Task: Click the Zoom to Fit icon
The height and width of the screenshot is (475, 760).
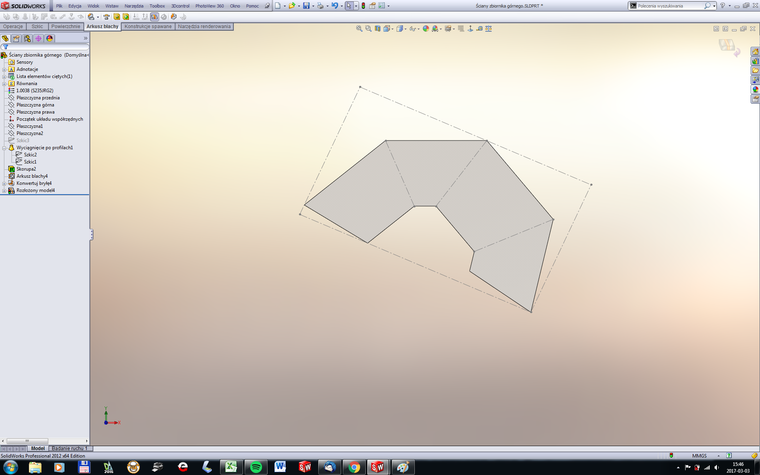Action: tap(359, 29)
